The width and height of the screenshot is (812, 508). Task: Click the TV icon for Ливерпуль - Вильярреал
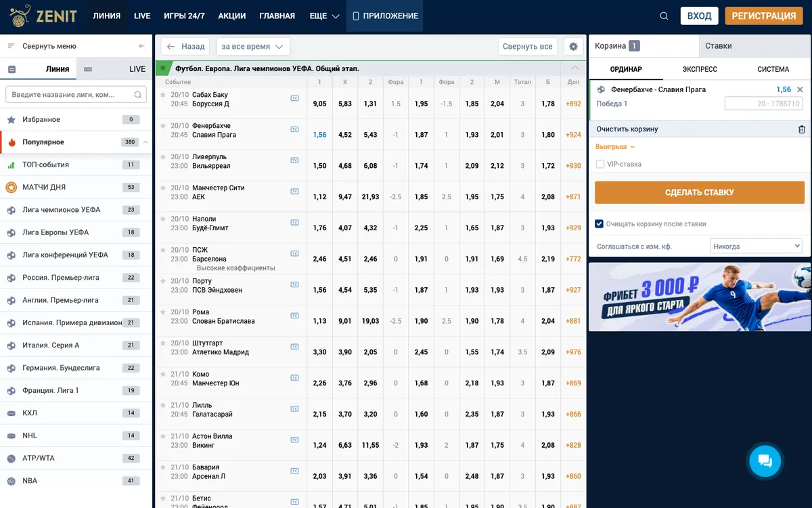294,161
